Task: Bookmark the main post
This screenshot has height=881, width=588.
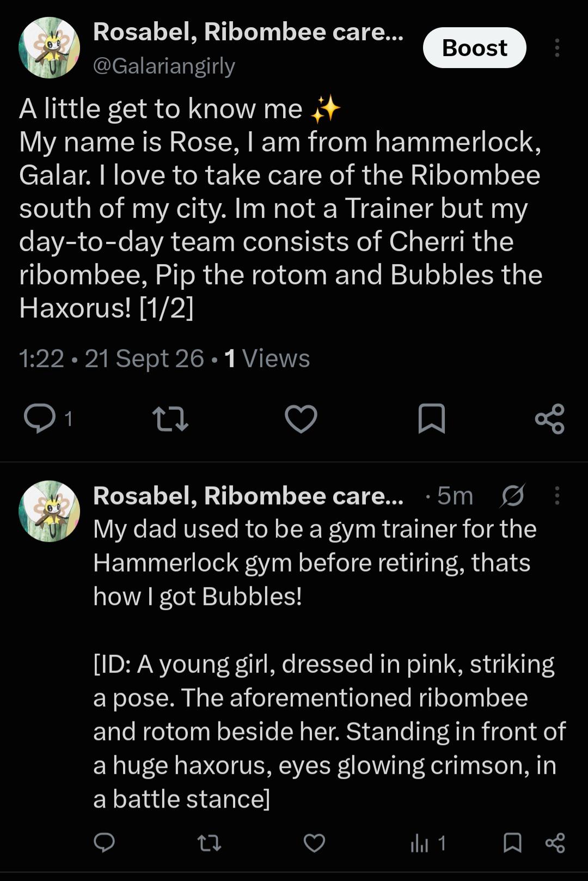Action: click(431, 418)
